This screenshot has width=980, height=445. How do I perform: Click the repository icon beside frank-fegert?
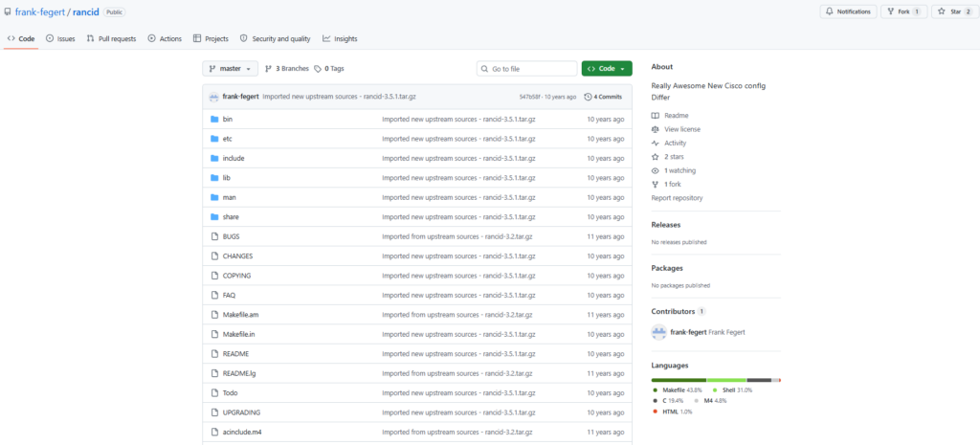click(x=8, y=11)
